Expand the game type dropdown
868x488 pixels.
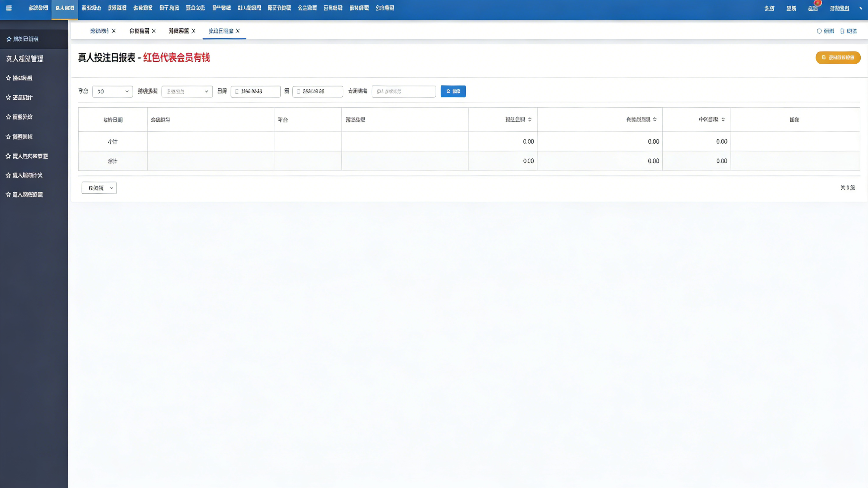click(187, 92)
